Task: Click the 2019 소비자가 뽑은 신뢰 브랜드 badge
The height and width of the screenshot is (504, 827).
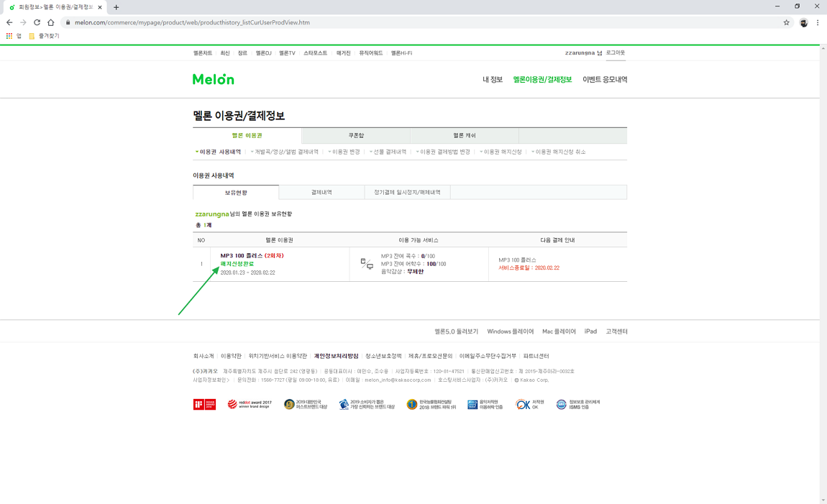Action: click(367, 404)
